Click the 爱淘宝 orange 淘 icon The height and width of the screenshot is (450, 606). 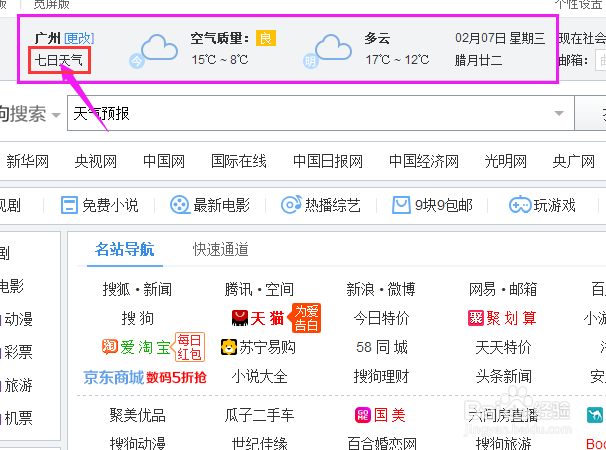click(110, 346)
